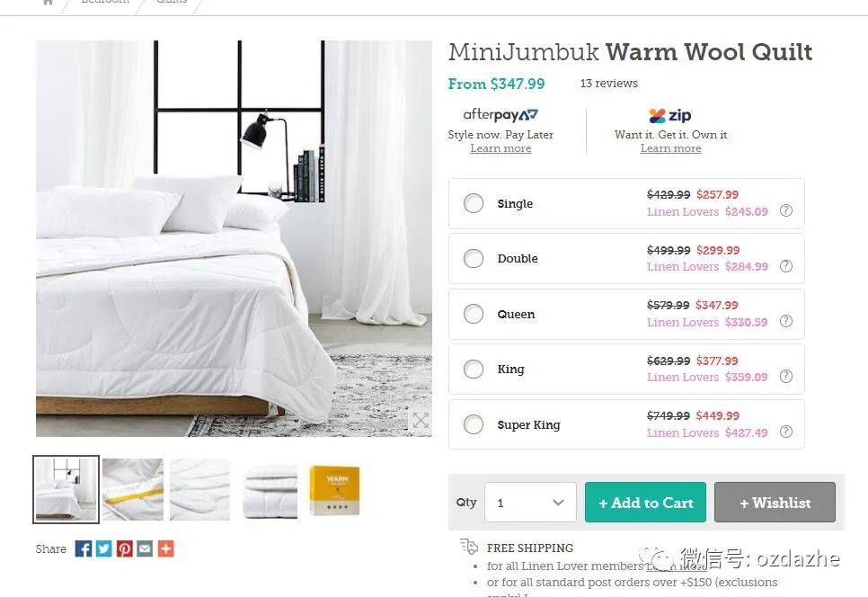Viewport: 868px width, 597px height.
Task: Pin the product on Pinterest
Action: [125, 548]
